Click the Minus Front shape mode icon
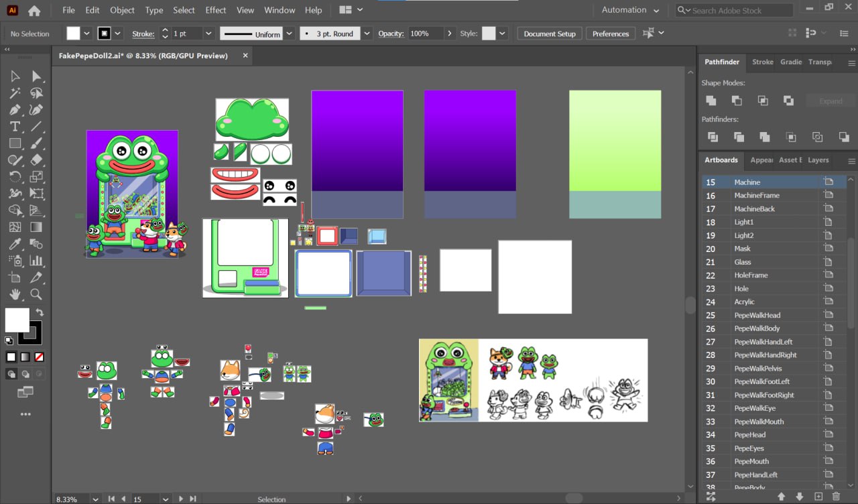858x504 pixels. pyautogui.click(x=737, y=101)
